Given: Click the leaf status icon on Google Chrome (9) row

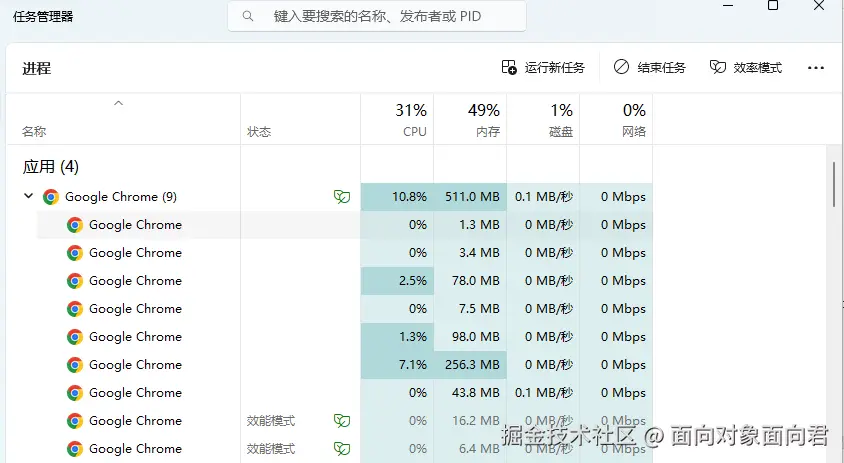Looking at the screenshot, I should 342,197.
